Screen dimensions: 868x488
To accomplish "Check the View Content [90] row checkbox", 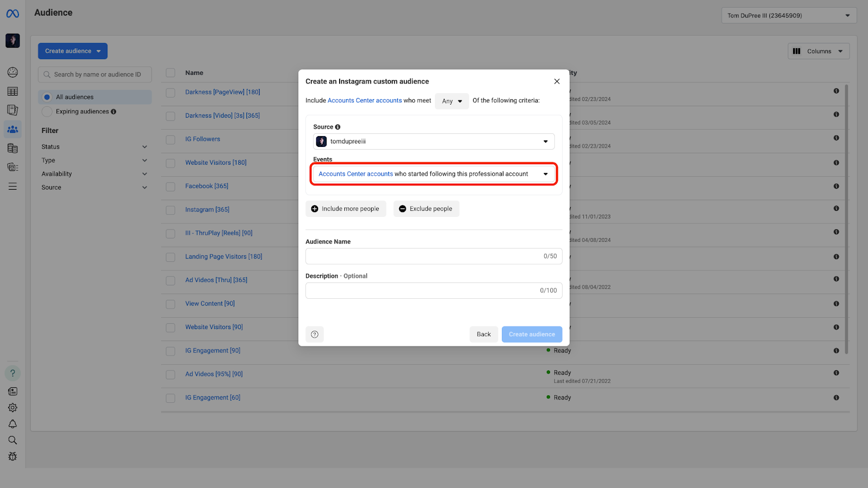I will point(170,304).
